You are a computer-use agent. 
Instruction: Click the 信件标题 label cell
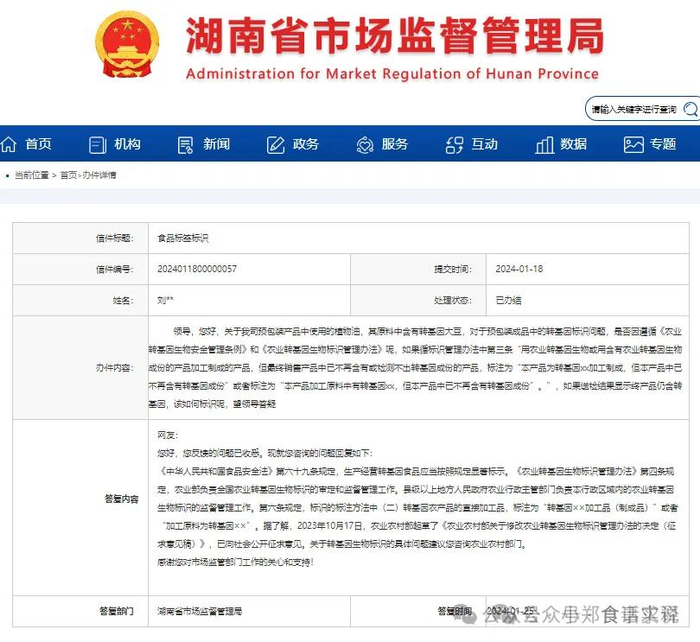pos(80,238)
